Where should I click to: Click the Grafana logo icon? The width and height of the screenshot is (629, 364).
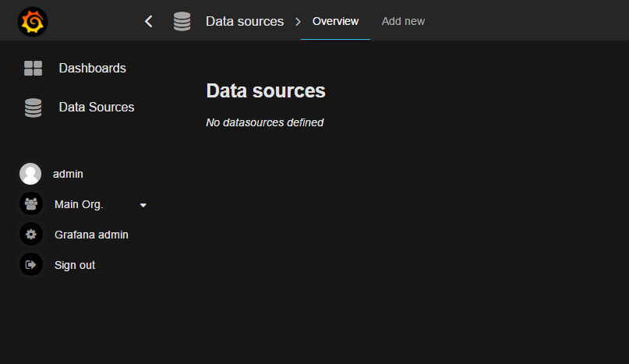point(33,22)
